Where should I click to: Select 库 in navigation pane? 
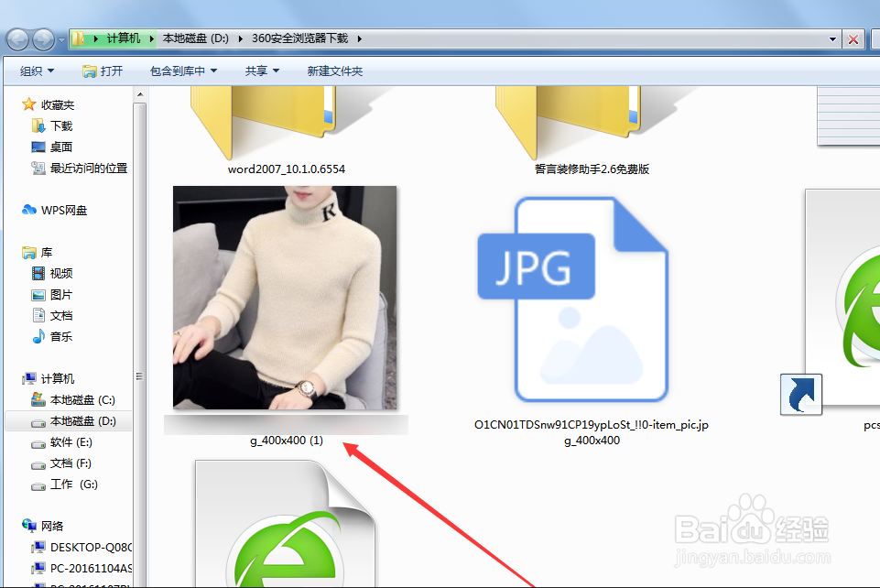tap(47, 253)
